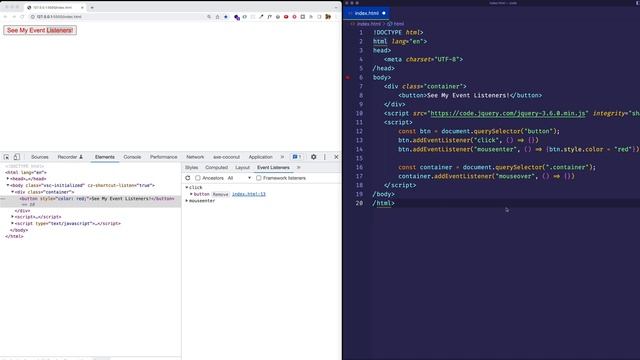Screen dimensions: 640x360
Task: Click the breakpoint dot beside line 6
Action: tap(348, 77)
